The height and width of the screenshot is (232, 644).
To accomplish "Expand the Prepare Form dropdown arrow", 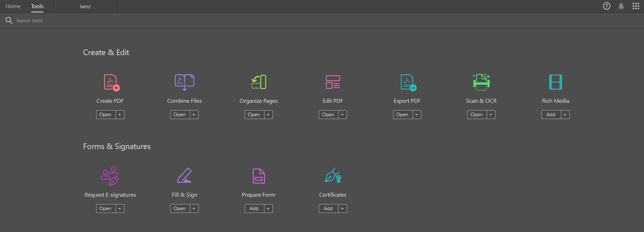I will [268, 208].
